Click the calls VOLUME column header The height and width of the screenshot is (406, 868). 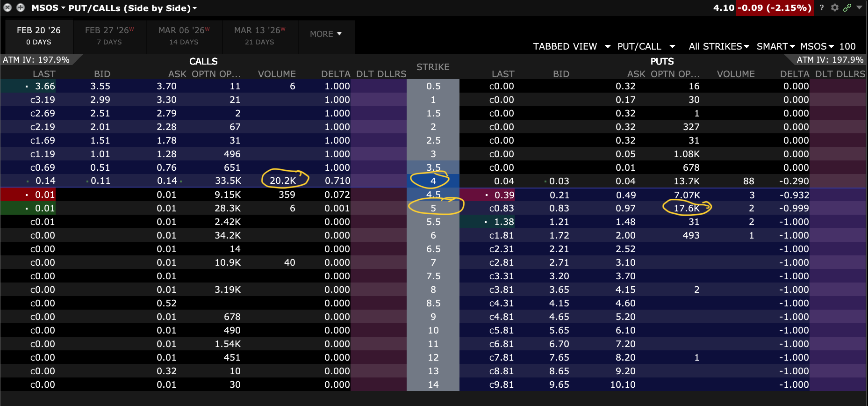pos(277,74)
